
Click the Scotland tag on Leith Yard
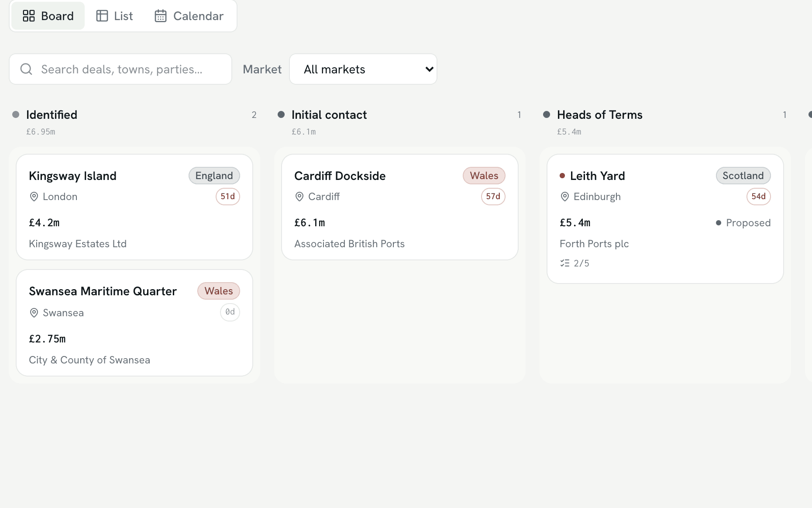[743, 176]
